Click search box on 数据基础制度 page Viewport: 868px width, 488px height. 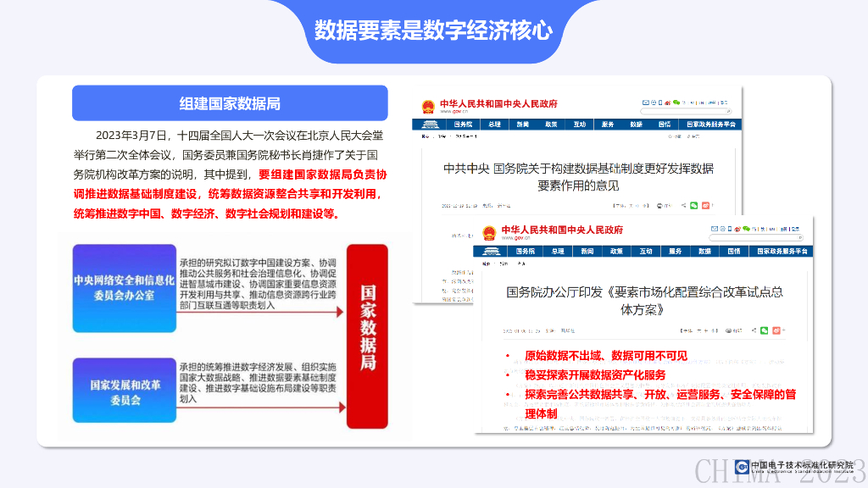click(686, 111)
